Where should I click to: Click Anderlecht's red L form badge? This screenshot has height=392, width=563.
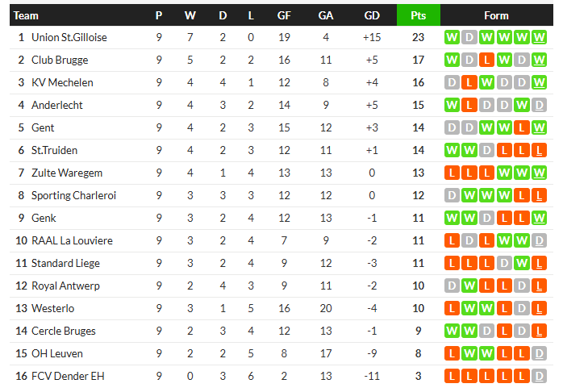tap(469, 105)
